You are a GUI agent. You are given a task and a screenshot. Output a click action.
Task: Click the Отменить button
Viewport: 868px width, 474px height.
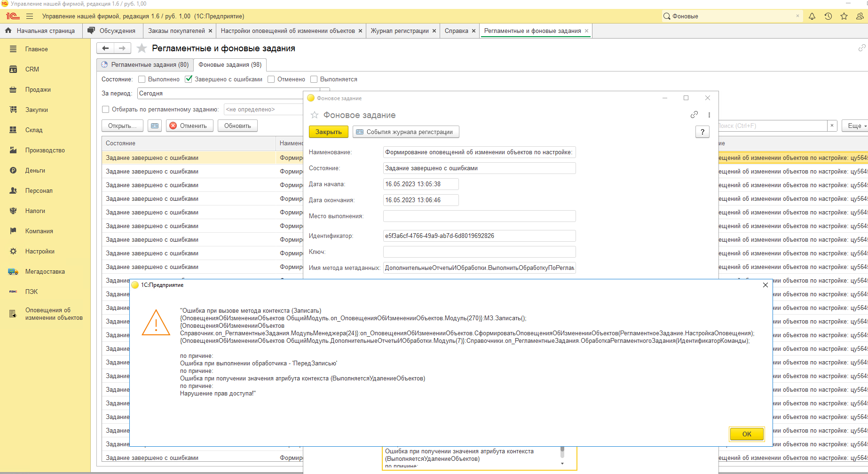[x=189, y=126]
